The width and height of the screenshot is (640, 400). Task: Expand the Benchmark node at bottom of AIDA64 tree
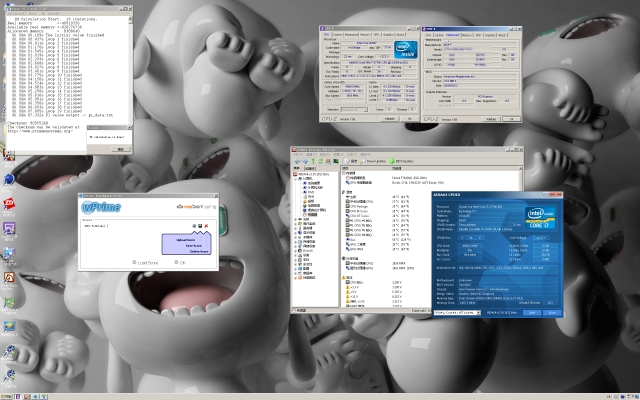tap(295, 278)
